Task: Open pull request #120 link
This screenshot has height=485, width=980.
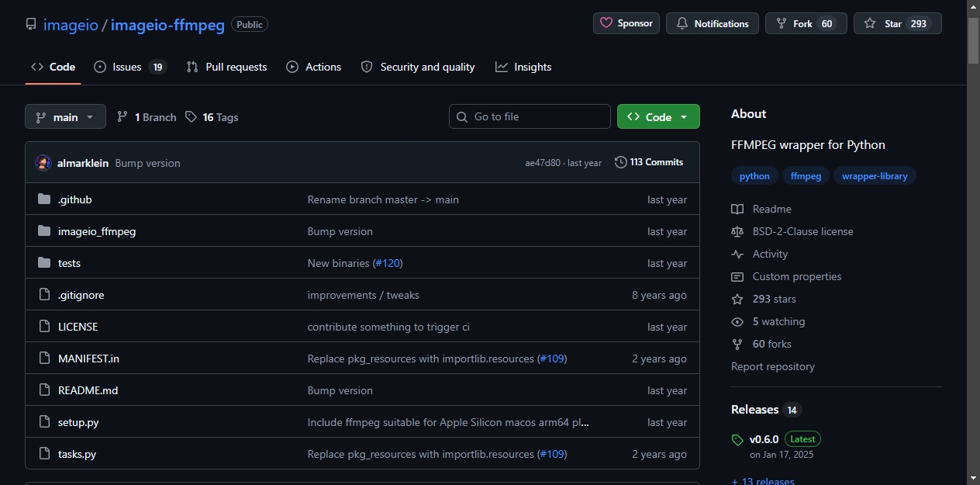Action: pyautogui.click(x=388, y=263)
